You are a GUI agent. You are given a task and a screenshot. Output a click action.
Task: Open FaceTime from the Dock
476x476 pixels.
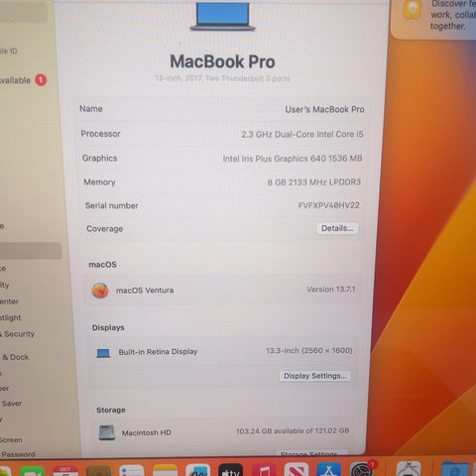33,471
